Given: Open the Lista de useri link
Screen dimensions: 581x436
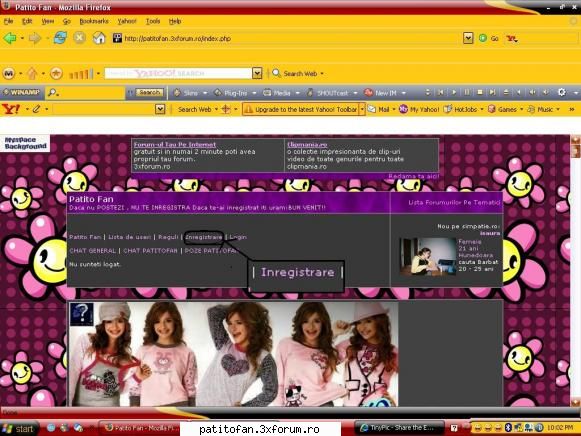Looking at the screenshot, I should (x=130, y=237).
